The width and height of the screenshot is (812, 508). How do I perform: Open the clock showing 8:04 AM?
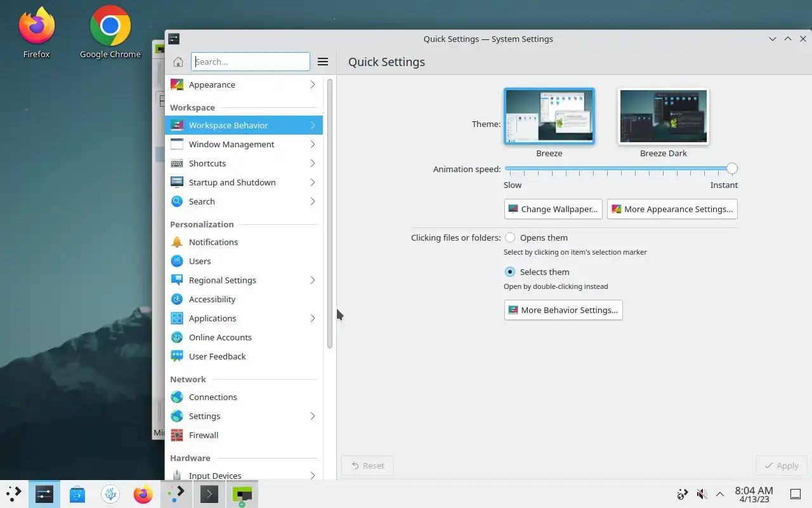(x=754, y=494)
